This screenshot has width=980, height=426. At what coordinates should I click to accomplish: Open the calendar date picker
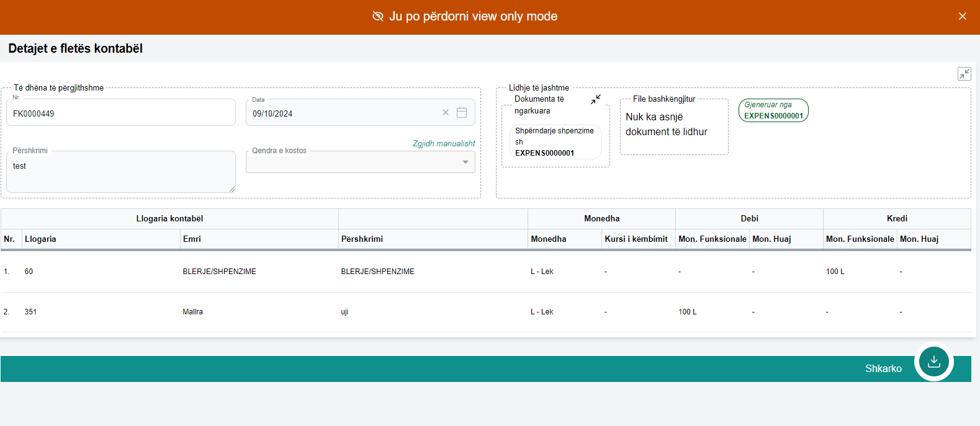[462, 113]
